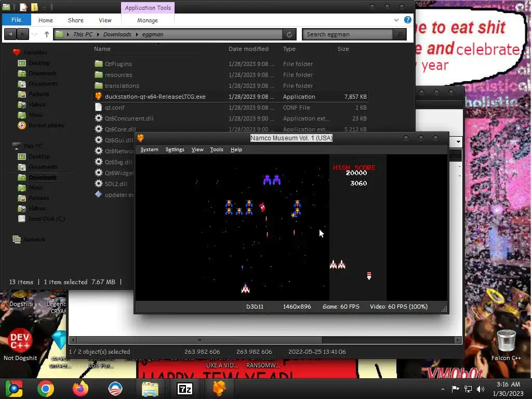The width and height of the screenshot is (532, 399).
Task: Open Network in navigation pane
Action: point(34,240)
